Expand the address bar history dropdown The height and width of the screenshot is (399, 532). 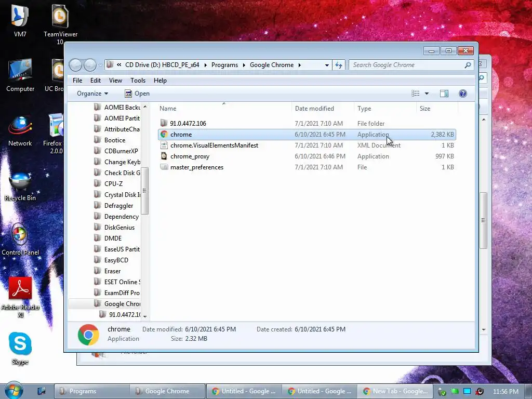[x=327, y=65]
